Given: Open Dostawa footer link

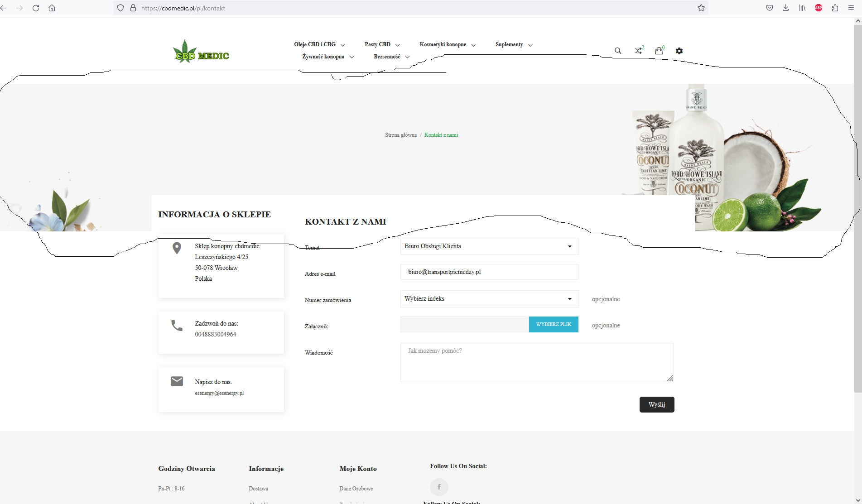Looking at the screenshot, I should [x=258, y=489].
